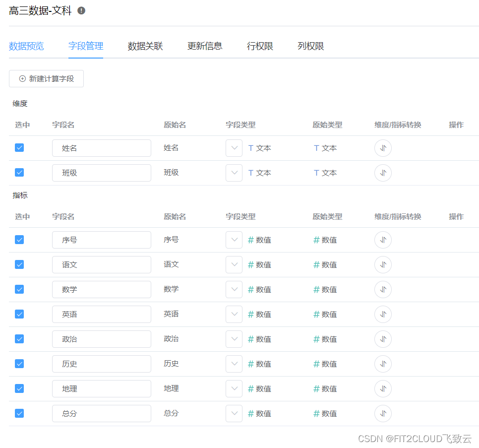479x448 pixels.
Task: Uncheck the 姓名 field checkbox
Action: tap(19, 148)
